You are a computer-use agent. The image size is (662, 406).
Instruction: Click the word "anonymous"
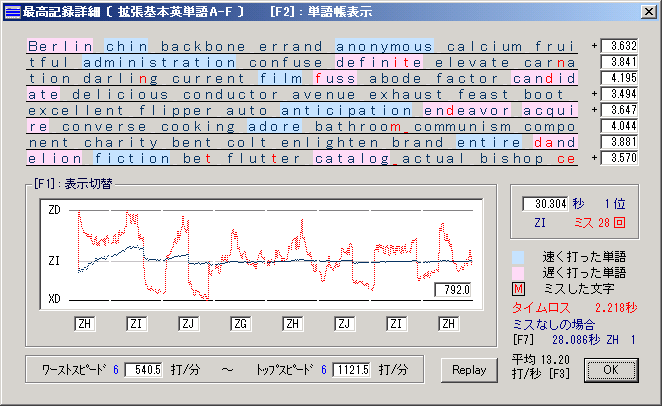click(384, 46)
